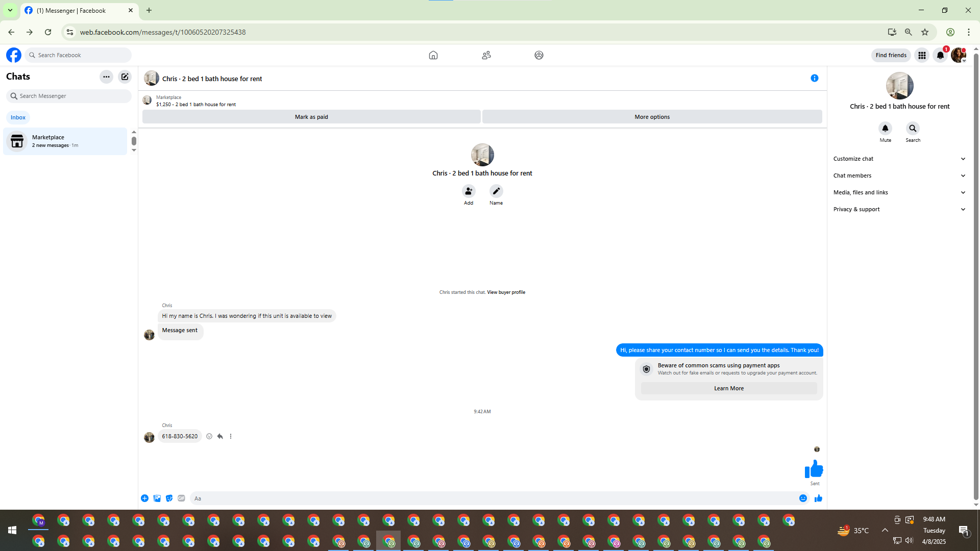The height and width of the screenshot is (551, 980).
Task: Open conversation search magnifier in side panel
Action: (x=913, y=129)
